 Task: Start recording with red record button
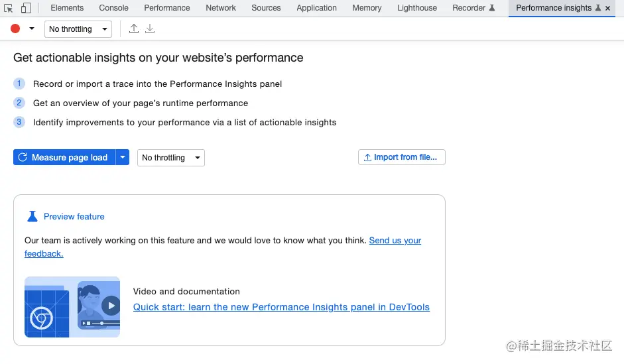coord(15,29)
